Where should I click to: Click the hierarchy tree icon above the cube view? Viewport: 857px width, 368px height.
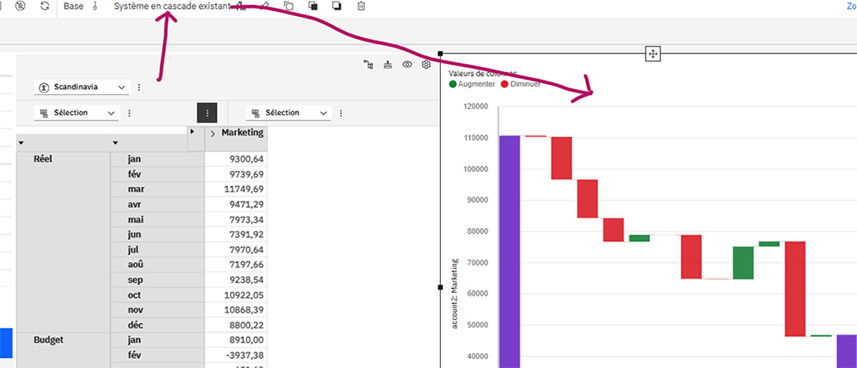[368, 65]
